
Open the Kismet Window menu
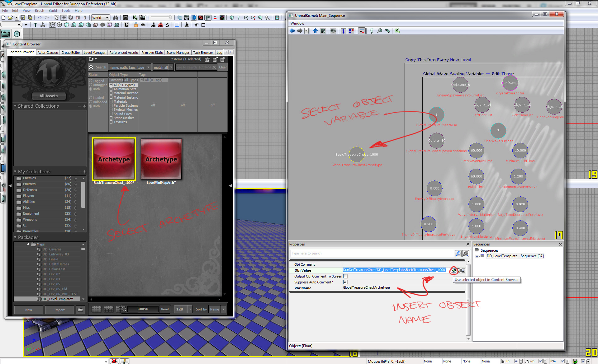297,23
